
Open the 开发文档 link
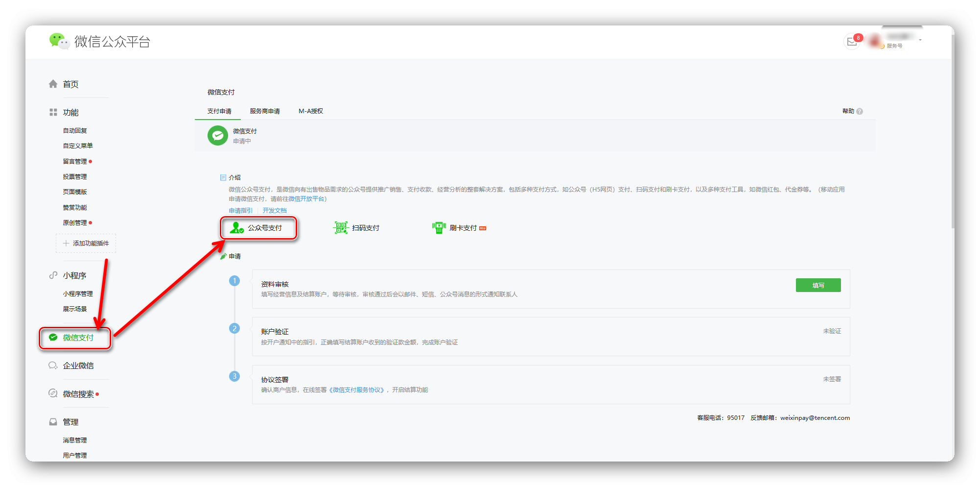pyautogui.click(x=275, y=211)
